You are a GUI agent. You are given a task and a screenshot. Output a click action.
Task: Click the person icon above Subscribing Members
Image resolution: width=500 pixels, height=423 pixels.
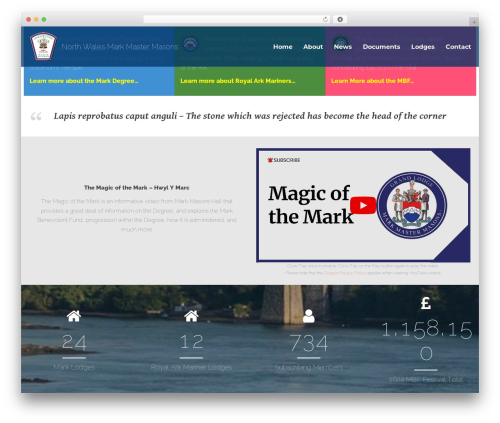click(309, 316)
